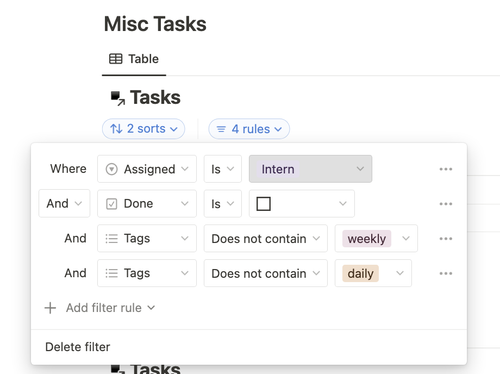Open Tags property dropdown in daily row
The image size is (500, 374).
pyautogui.click(x=147, y=273)
